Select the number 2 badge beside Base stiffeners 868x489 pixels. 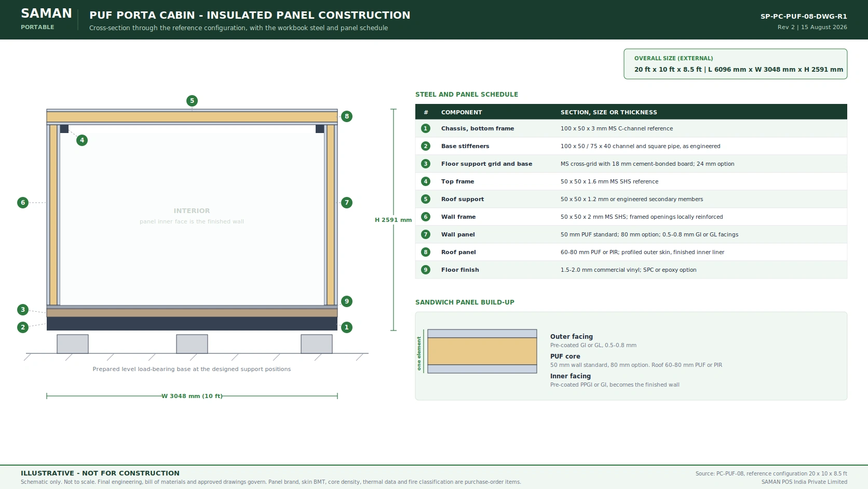[x=426, y=146]
